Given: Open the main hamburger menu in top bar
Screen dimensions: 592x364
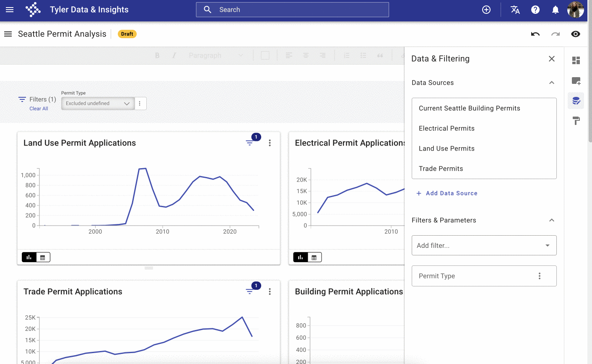Looking at the screenshot, I should 10,10.
